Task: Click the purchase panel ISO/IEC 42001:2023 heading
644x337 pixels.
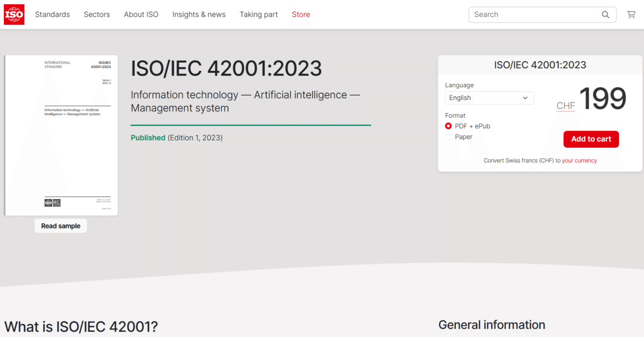Action: [540, 65]
